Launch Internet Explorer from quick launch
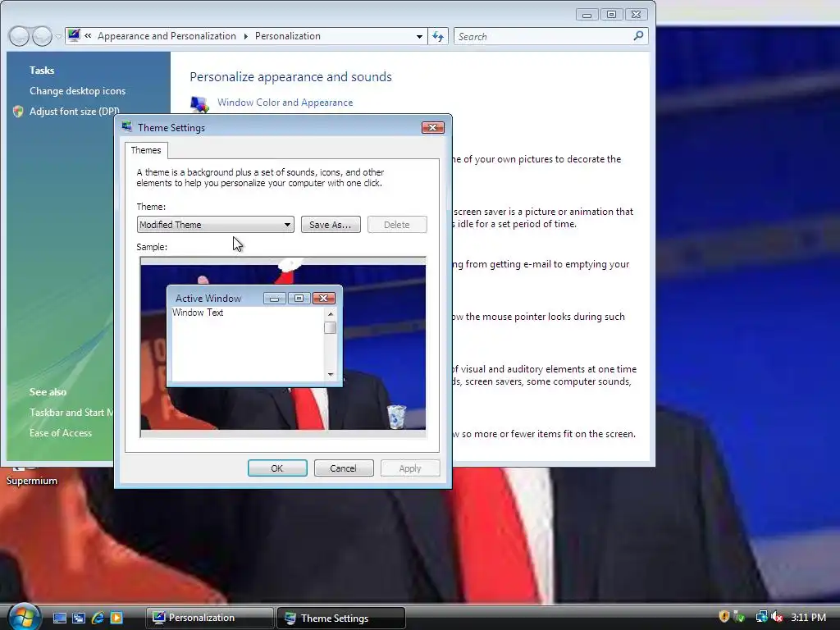The height and width of the screenshot is (630, 840). (98, 618)
